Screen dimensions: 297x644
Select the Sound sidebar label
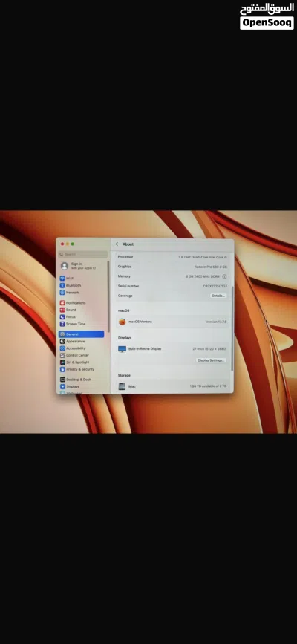[x=71, y=310]
